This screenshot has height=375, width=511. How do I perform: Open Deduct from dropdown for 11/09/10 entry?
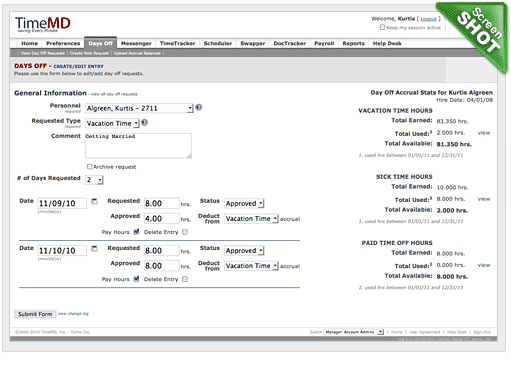(251, 219)
